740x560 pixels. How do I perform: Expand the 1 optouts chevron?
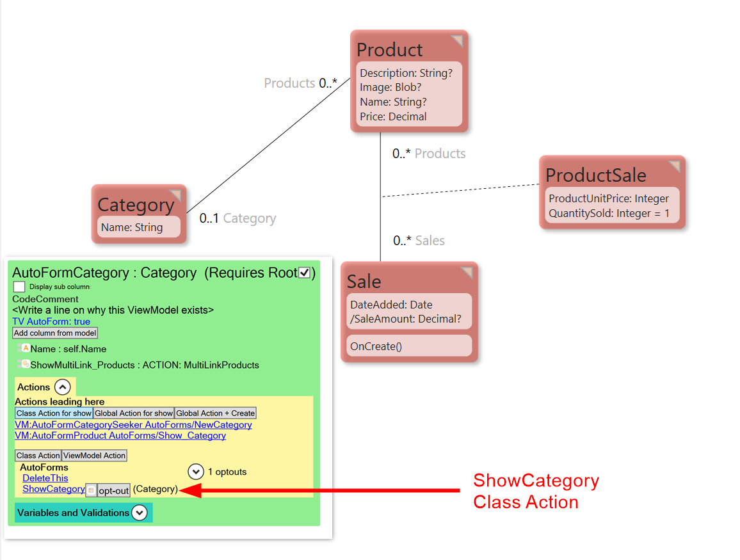point(196,472)
